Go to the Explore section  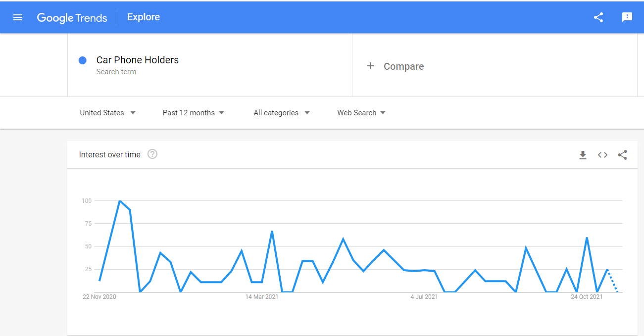coord(144,17)
